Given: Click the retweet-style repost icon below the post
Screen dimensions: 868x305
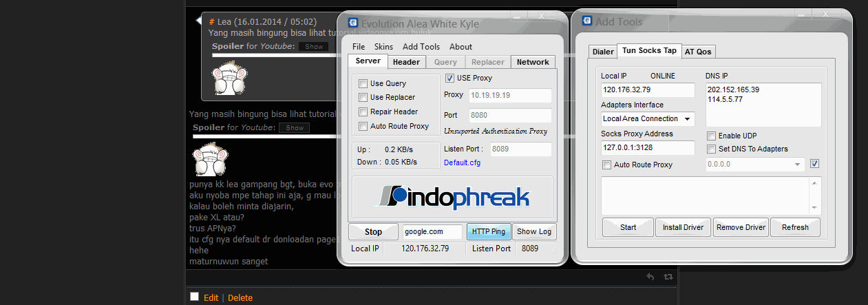Looking at the screenshot, I should (668, 276).
